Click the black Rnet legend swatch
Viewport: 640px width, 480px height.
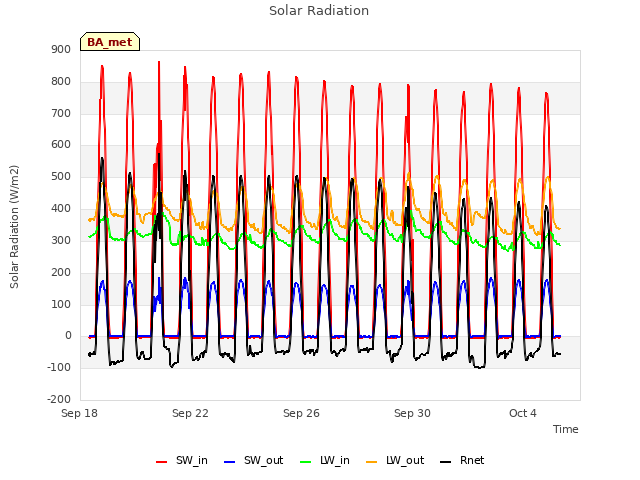coord(446,462)
